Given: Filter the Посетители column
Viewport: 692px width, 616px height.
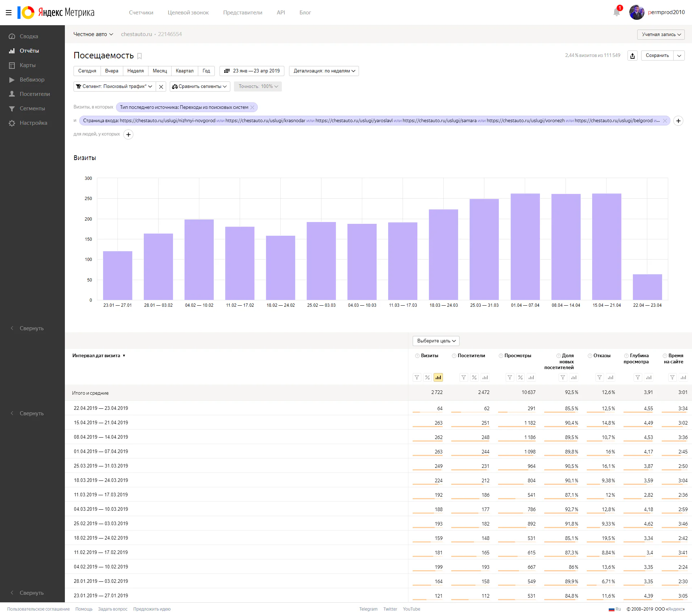Looking at the screenshot, I should coord(463,377).
